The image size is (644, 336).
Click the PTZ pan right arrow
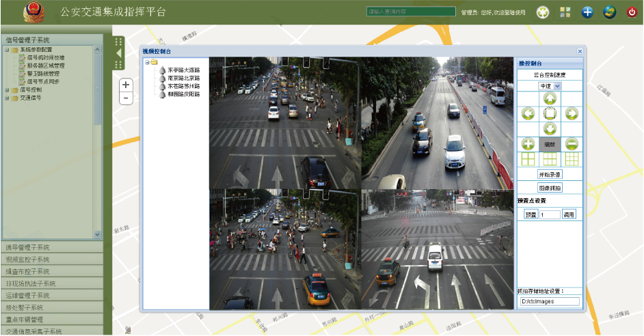(572, 113)
